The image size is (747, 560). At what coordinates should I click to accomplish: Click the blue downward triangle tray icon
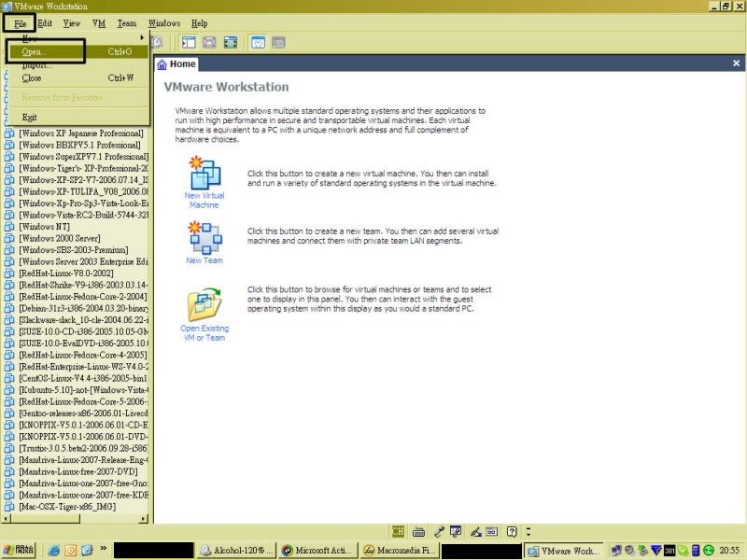[656, 551]
